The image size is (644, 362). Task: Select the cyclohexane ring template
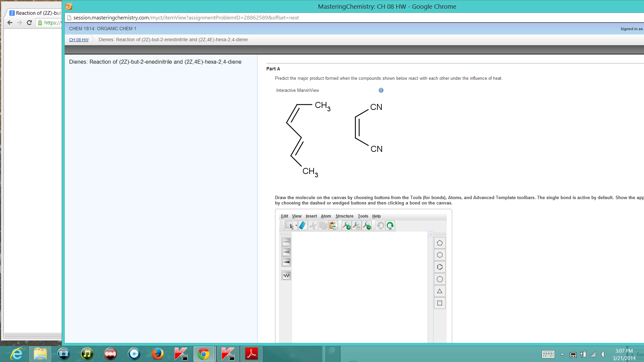point(440,255)
